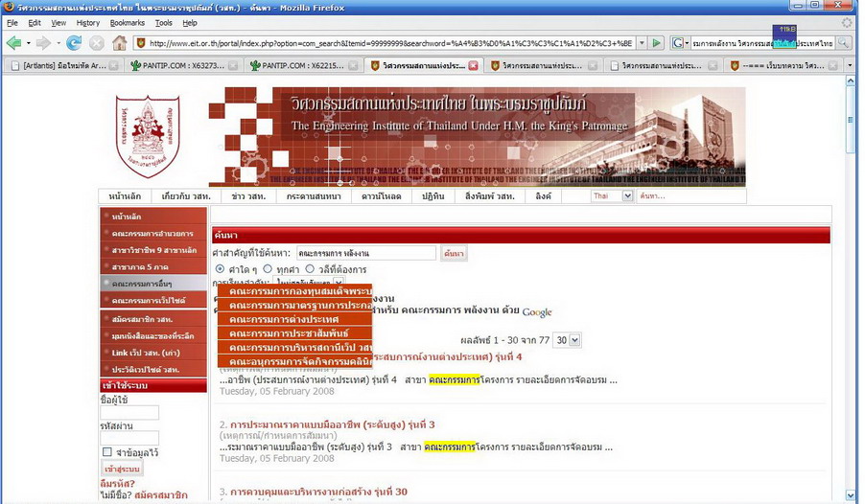This screenshot has height=504, width=865.
Task: Click the ค้นหา search button
Action: coord(454,253)
